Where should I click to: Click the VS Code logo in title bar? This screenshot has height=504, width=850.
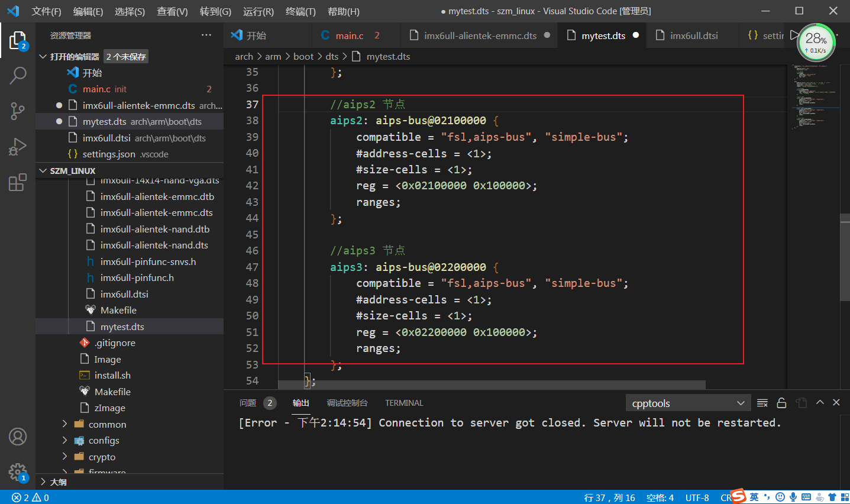[13, 11]
